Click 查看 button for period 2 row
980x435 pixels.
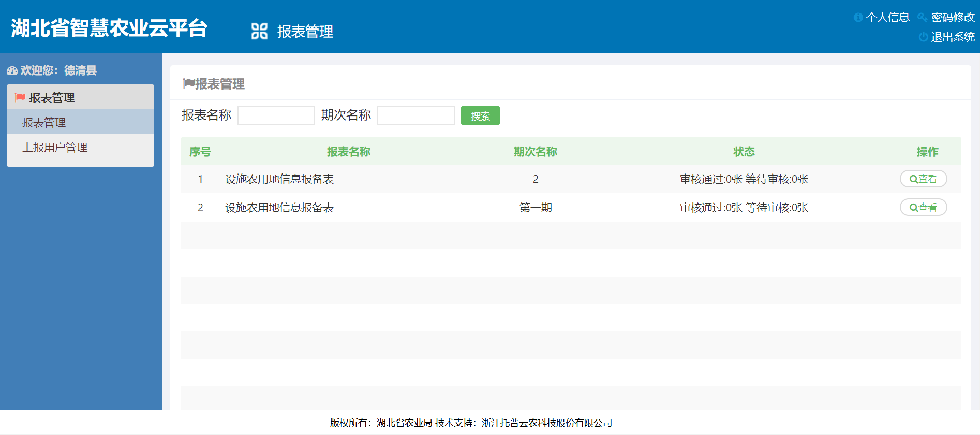pos(923,179)
